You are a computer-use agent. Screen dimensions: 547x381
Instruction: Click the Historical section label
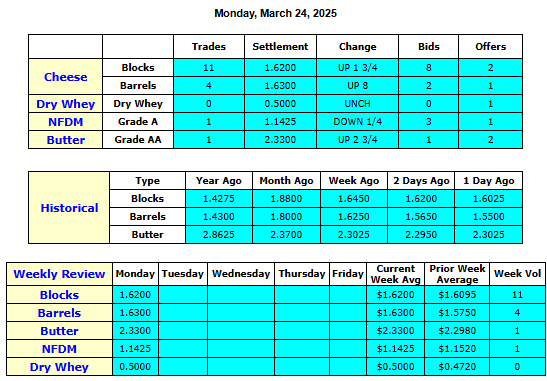69,208
